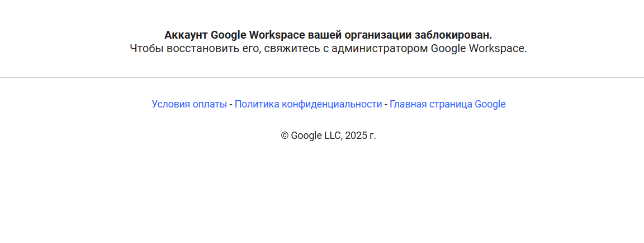The image size is (644, 243).
Task: Click the word Аккаунт in the heading
Action: click(186, 35)
